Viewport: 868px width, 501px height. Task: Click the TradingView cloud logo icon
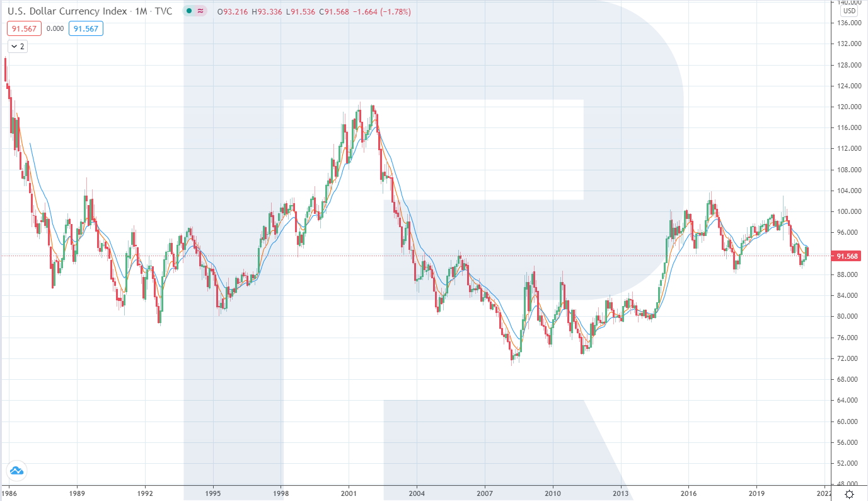pyautogui.click(x=16, y=470)
